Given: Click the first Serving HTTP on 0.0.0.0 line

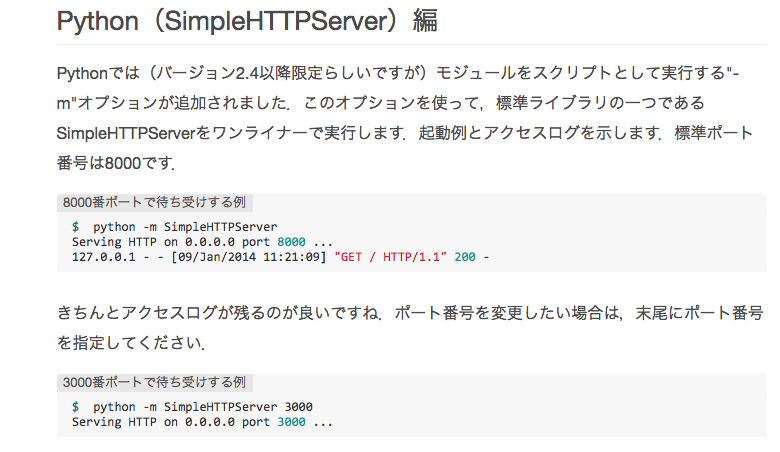Looking at the screenshot, I should coord(202,242).
